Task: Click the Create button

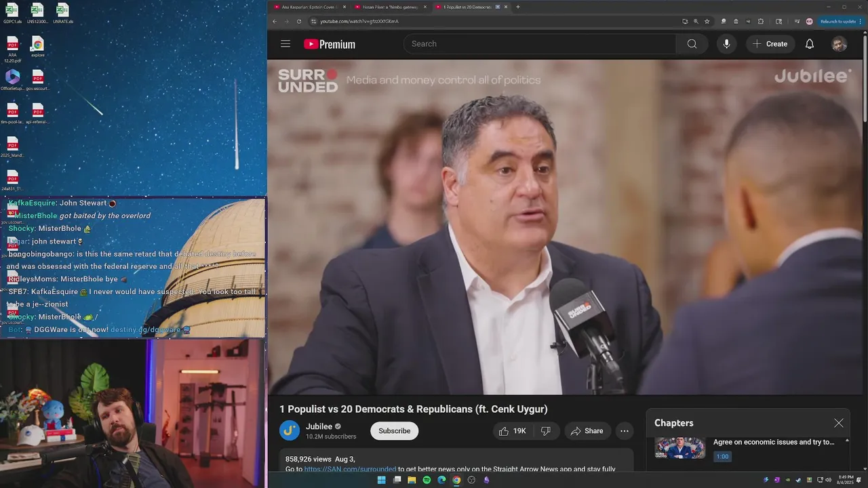Action: [x=770, y=44]
